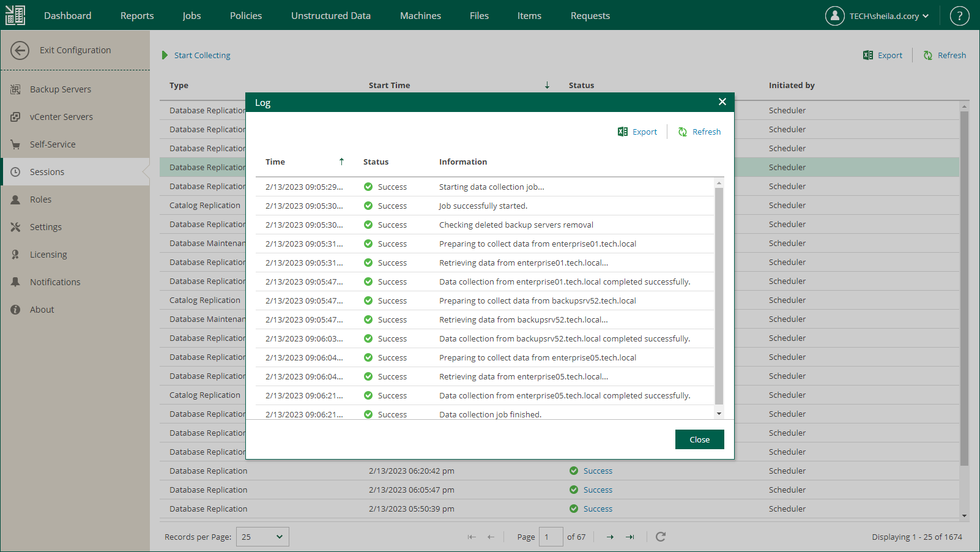Click the Sessions clock icon
The height and width of the screenshot is (552, 980).
click(15, 172)
